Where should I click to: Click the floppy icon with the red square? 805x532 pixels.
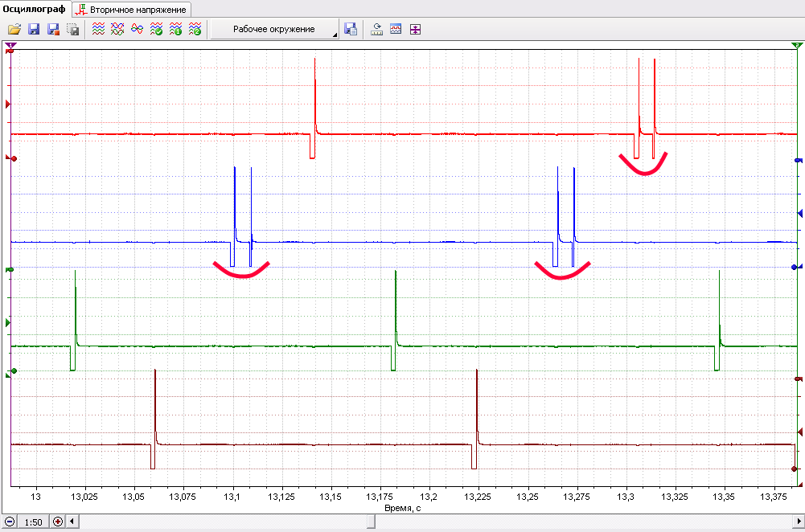pos(53,29)
